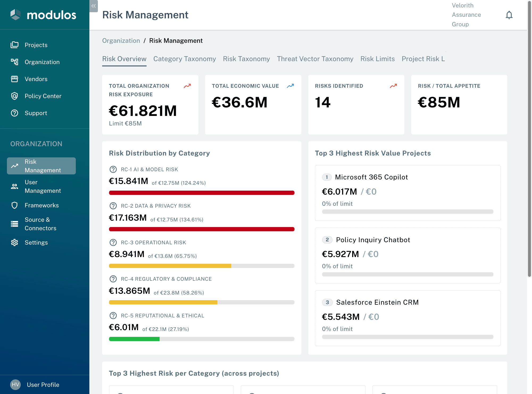Click the Risks Identified count 14
The image size is (532, 394).
[323, 102]
